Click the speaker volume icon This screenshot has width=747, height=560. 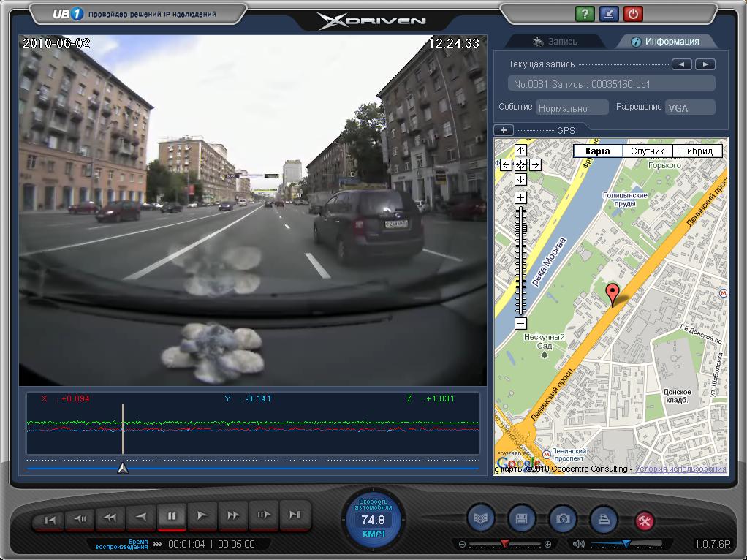pos(579,544)
